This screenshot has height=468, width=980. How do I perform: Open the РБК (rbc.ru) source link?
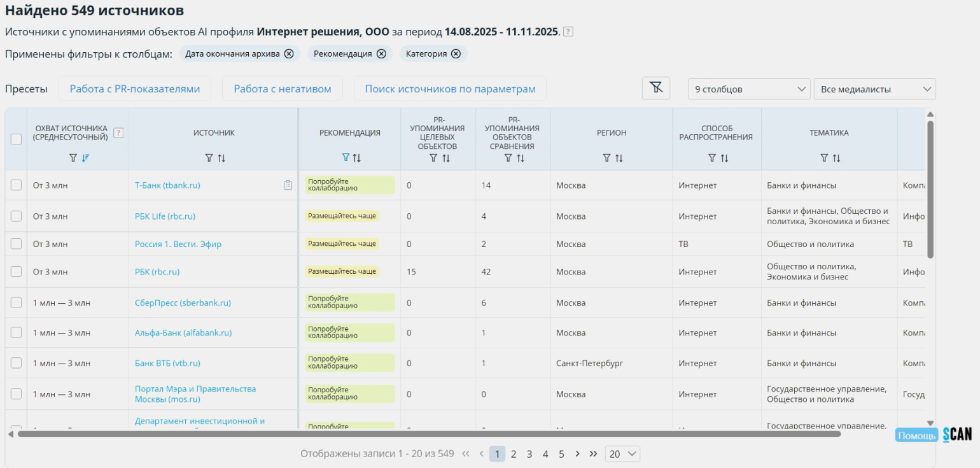point(157,272)
